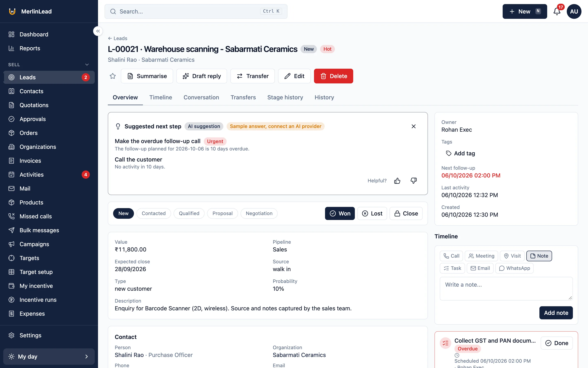Image resolution: width=588 pixels, height=368 pixels.
Task: Open the notifications bell
Action: (x=557, y=11)
